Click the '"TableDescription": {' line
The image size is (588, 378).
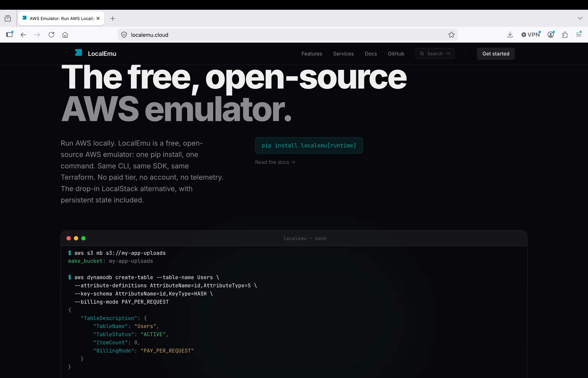[114, 318]
